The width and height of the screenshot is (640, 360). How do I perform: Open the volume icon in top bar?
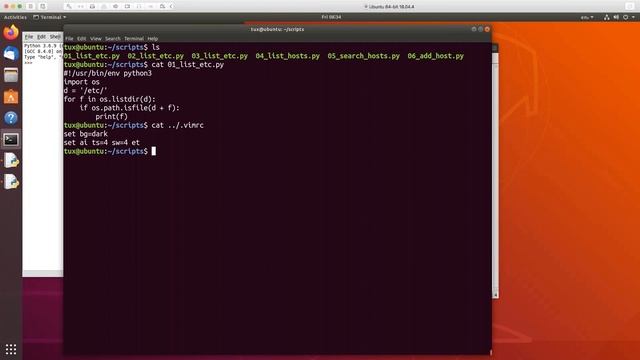click(x=616, y=17)
